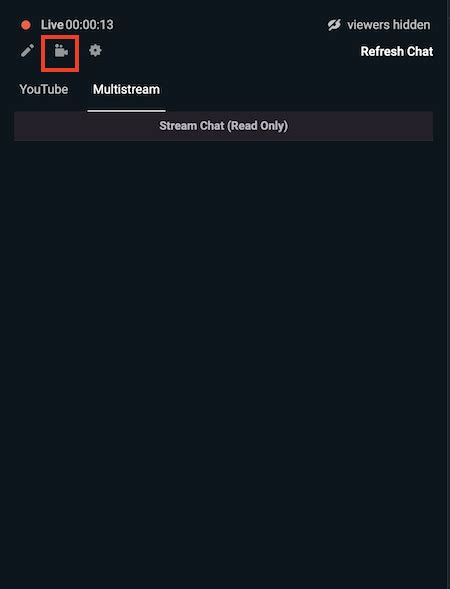Screen dimensions: 450x589
Task: Edit stream details with the pencil tool
Action: click(x=27, y=50)
